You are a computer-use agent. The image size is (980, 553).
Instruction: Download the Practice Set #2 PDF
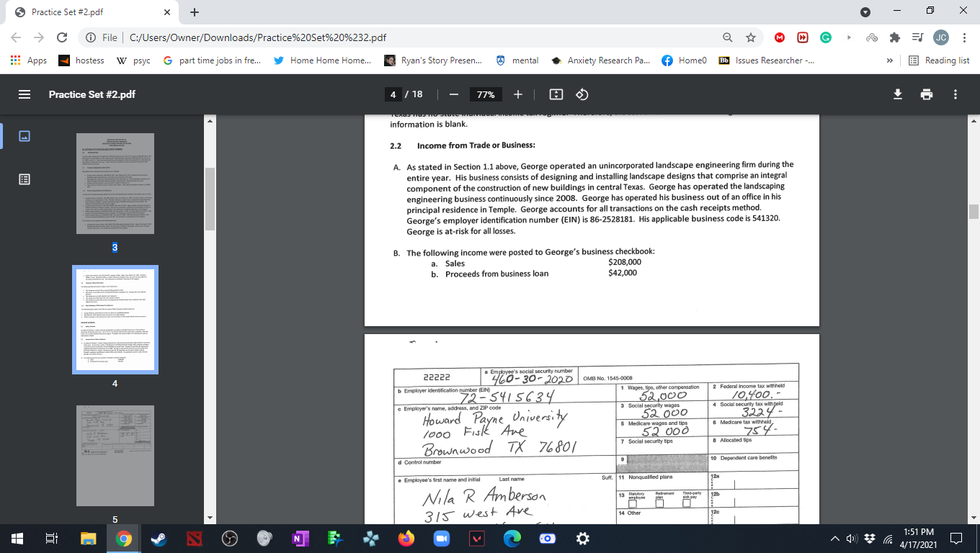click(x=898, y=94)
